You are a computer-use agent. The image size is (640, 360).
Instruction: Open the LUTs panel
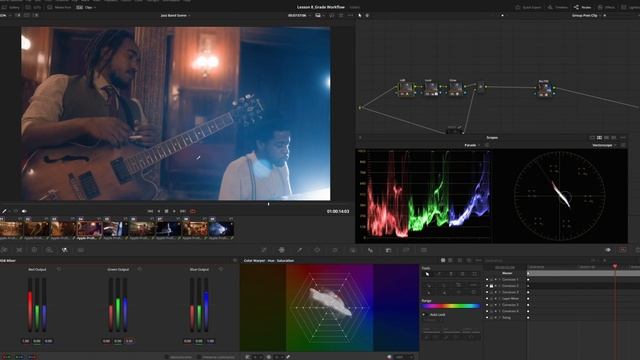point(33,7)
